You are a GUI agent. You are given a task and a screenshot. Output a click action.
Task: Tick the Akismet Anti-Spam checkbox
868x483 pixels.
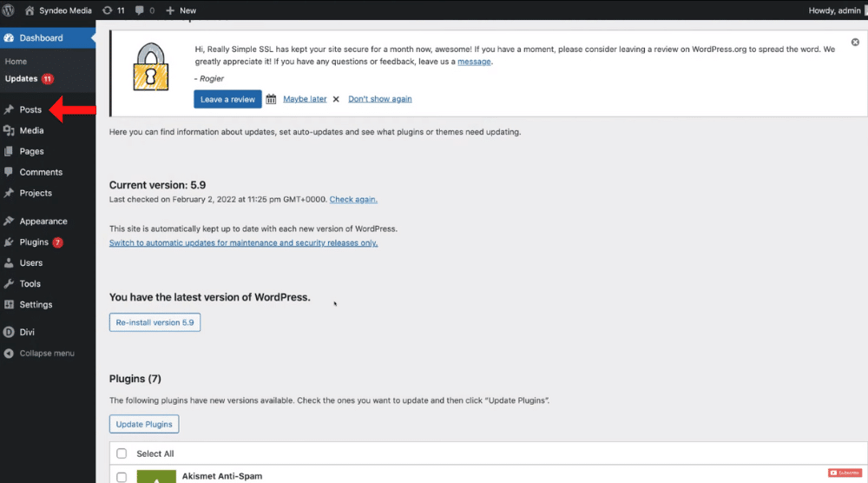point(122,476)
